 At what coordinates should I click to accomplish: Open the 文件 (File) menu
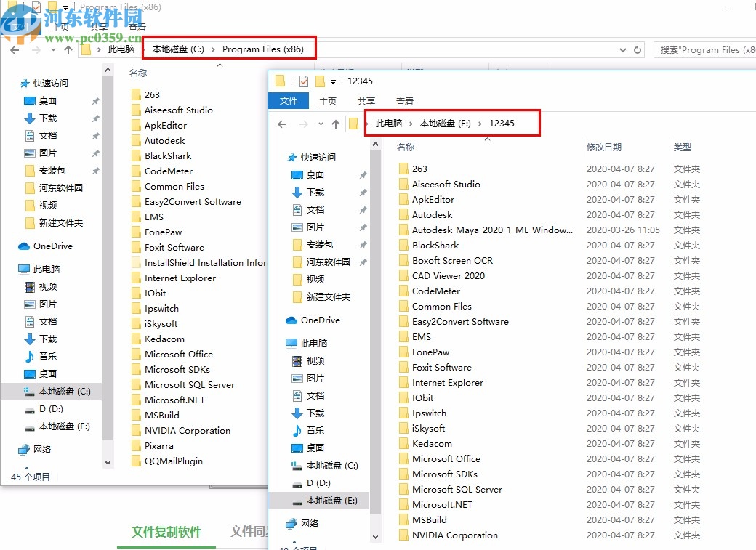[288, 101]
